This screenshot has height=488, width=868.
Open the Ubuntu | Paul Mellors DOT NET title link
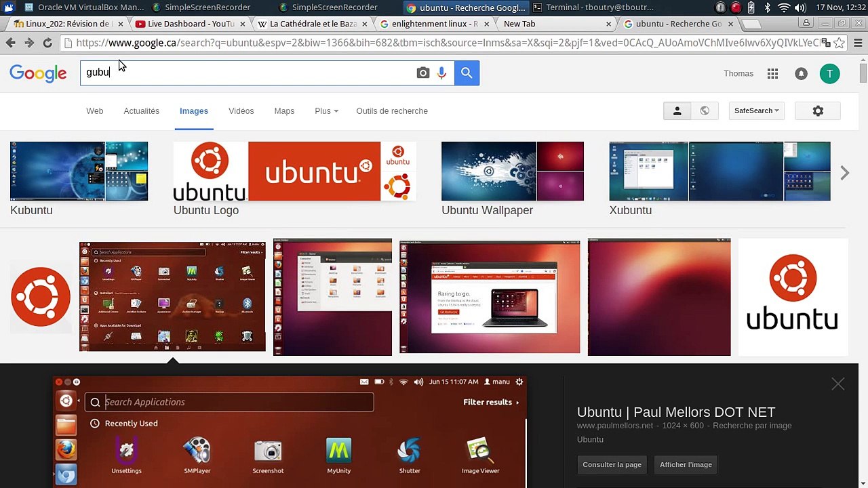(676, 412)
